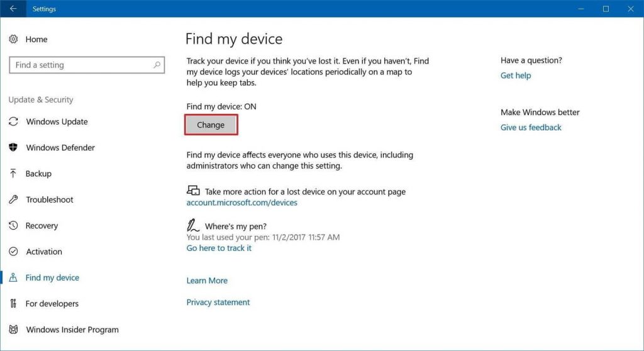Maximize the Settings window
644x351 pixels.
[x=606, y=9]
